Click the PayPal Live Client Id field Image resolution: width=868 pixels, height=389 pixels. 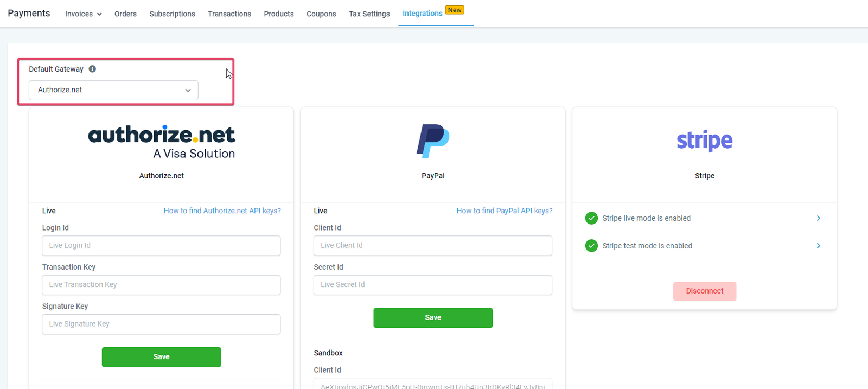coord(433,246)
